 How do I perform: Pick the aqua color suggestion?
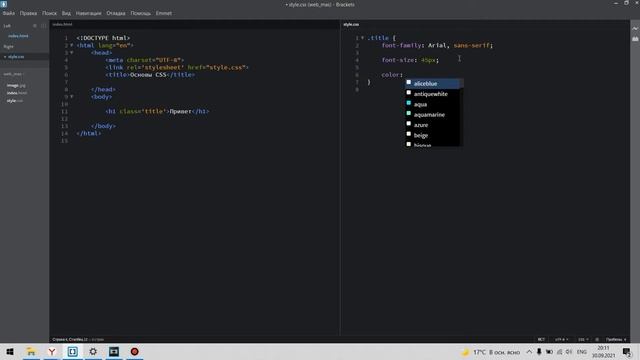click(x=433, y=104)
